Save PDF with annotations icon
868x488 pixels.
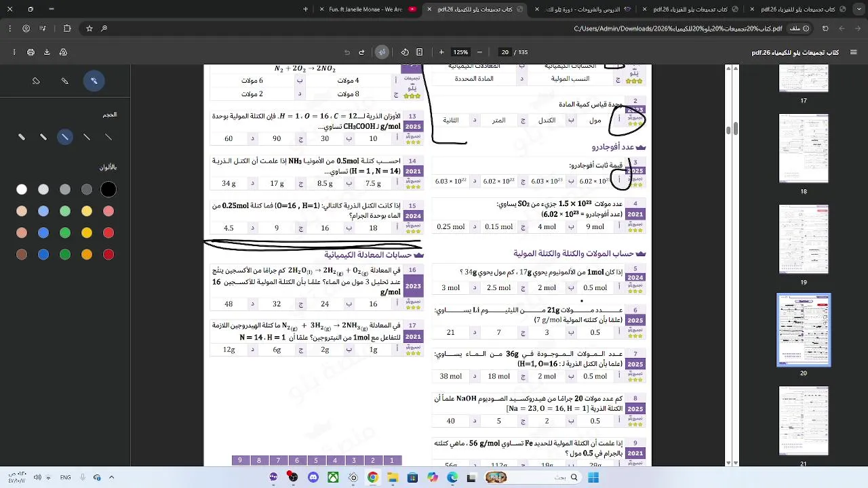63,52
